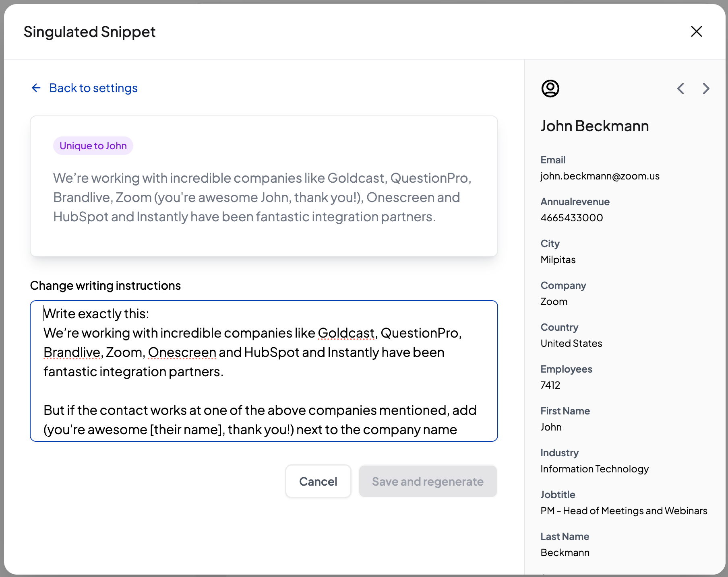Click the John Beckmann contact name

594,126
